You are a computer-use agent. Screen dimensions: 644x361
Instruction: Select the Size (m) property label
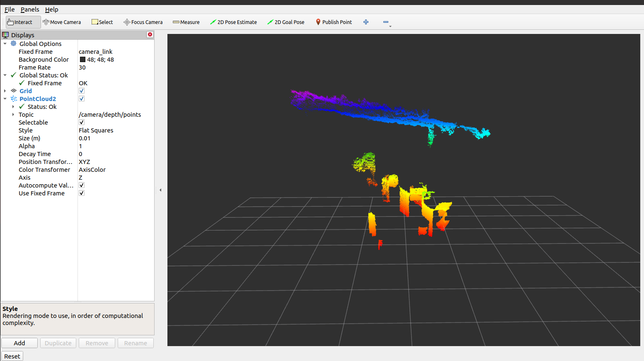29,138
